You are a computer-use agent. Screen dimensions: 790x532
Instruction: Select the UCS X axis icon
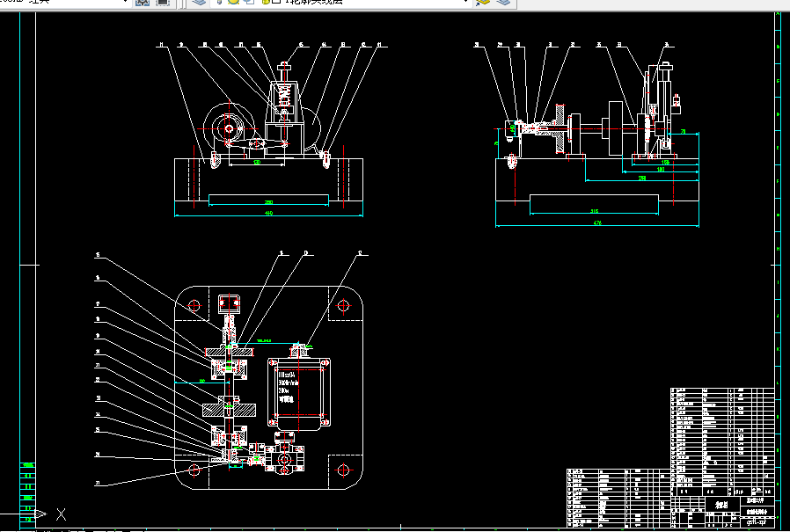point(61,514)
